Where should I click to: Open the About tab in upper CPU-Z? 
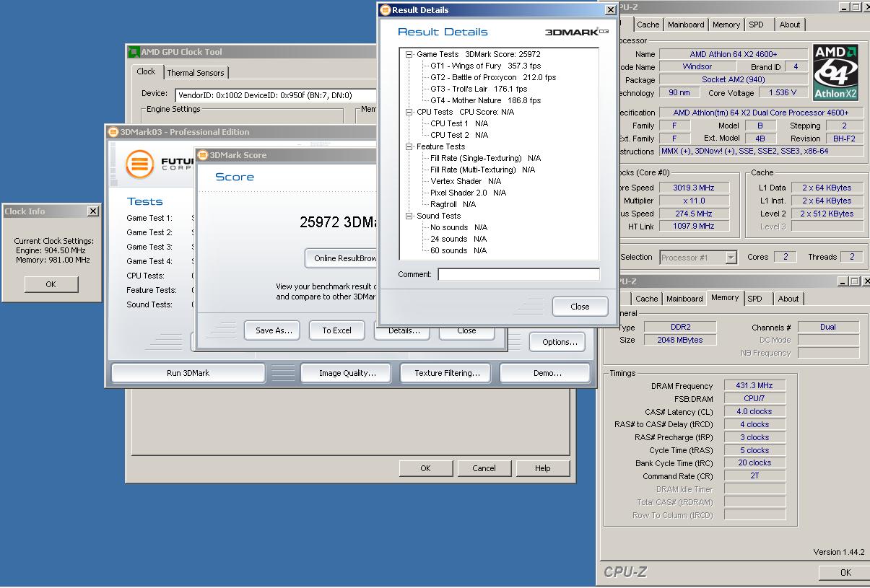[x=789, y=25]
